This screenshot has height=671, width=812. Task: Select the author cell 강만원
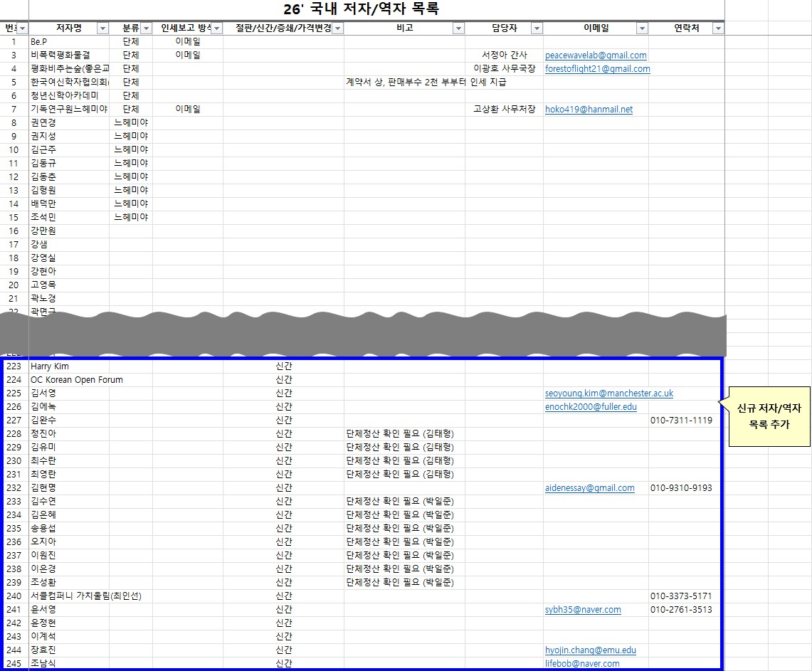pyautogui.click(x=69, y=231)
